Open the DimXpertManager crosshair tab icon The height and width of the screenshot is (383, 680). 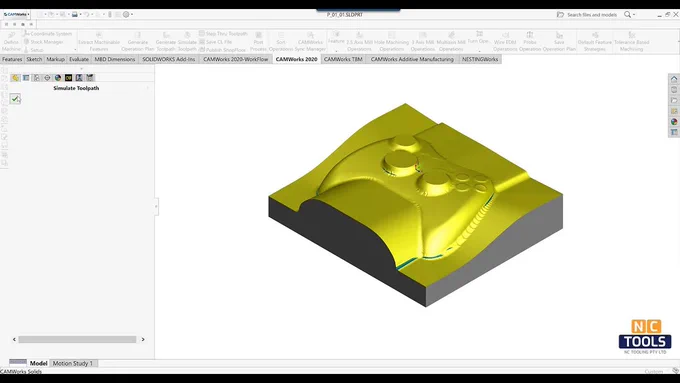pyautogui.click(x=47, y=78)
